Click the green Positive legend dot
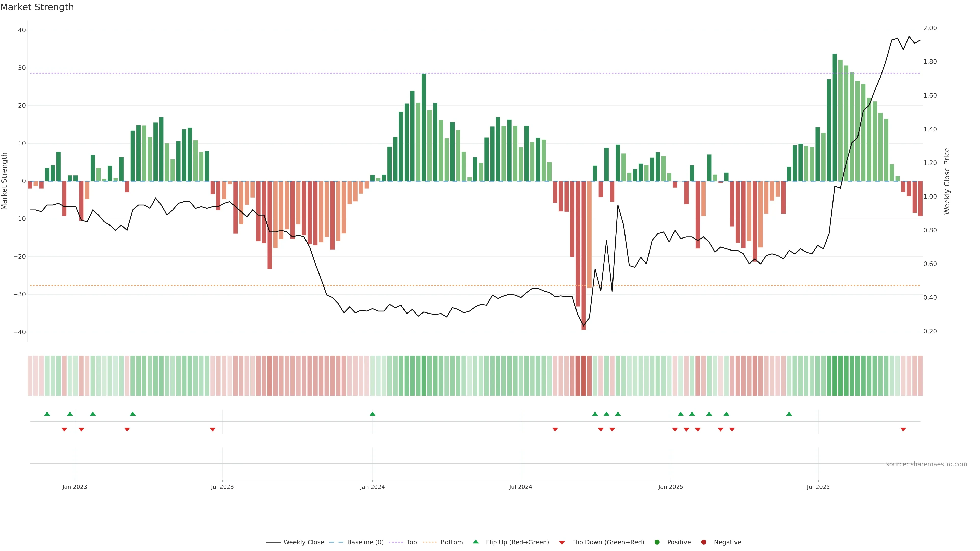This screenshot has width=980, height=551. [x=657, y=542]
